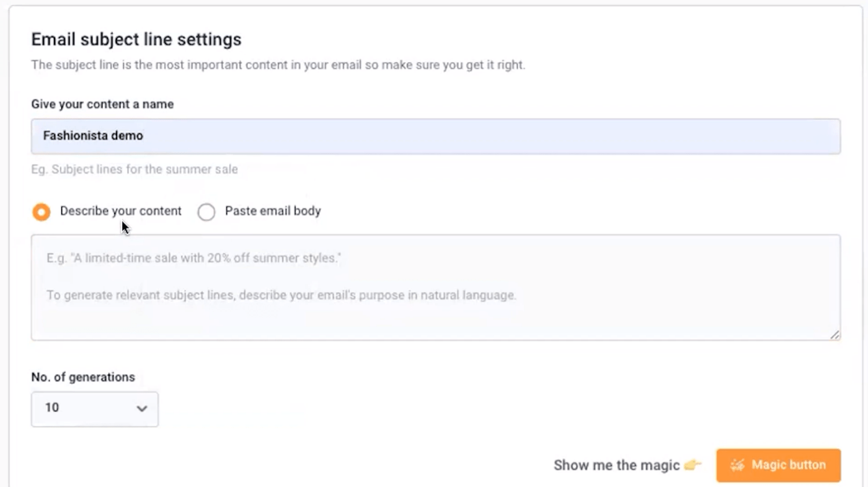Focus the content name field with Fashionista demo
Image resolution: width=868 pixels, height=487 pixels.
[x=436, y=136]
